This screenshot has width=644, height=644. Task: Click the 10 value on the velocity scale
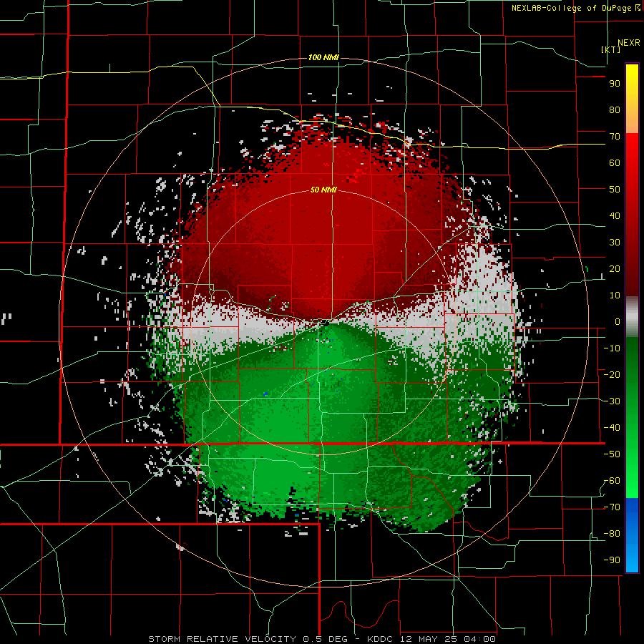[x=615, y=296]
